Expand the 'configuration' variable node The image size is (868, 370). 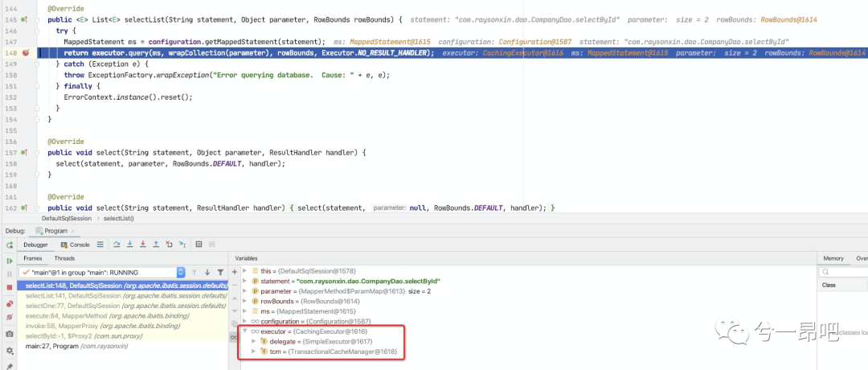pos(245,321)
